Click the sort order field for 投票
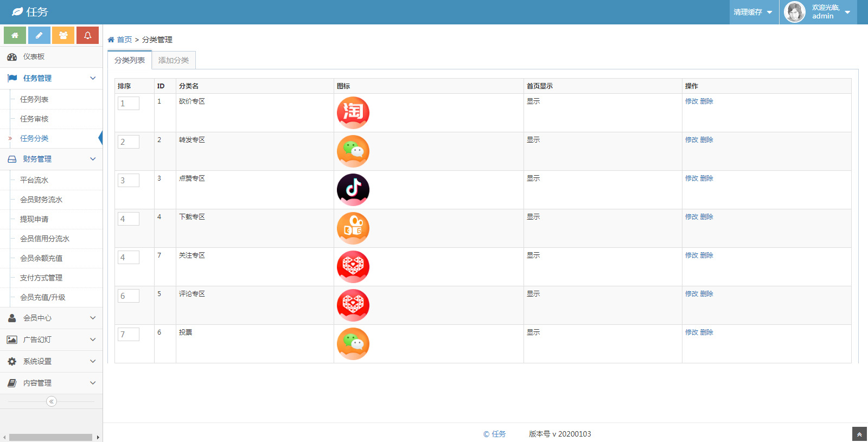 129,335
